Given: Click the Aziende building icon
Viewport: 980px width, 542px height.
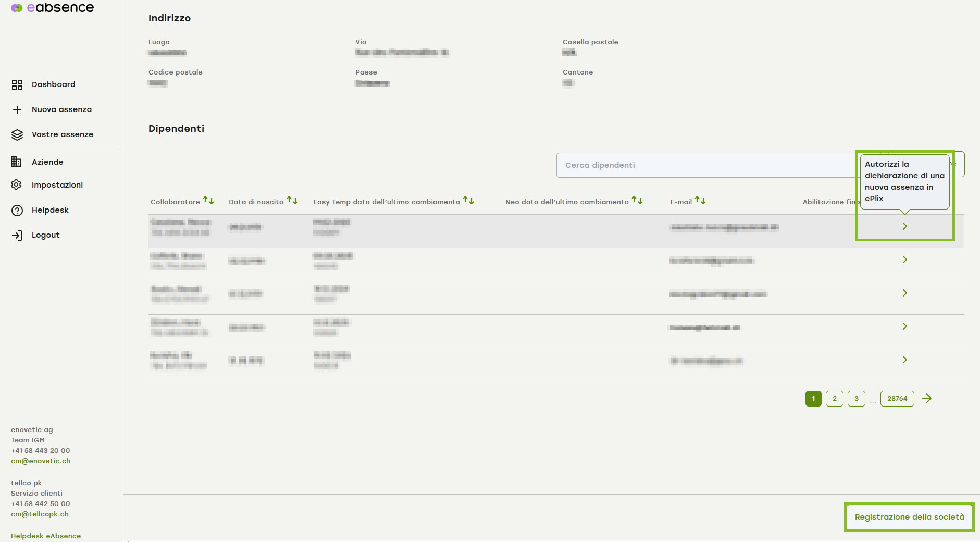Looking at the screenshot, I should click(x=17, y=162).
